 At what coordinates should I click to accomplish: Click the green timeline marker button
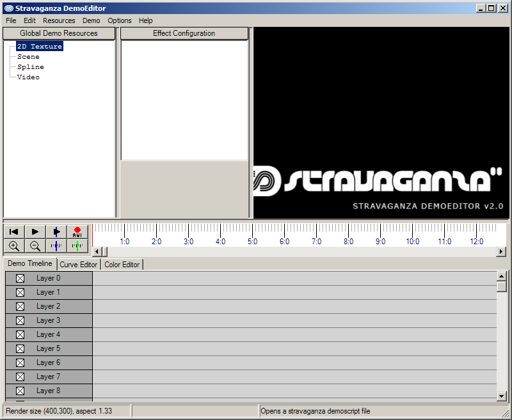click(x=77, y=246)
